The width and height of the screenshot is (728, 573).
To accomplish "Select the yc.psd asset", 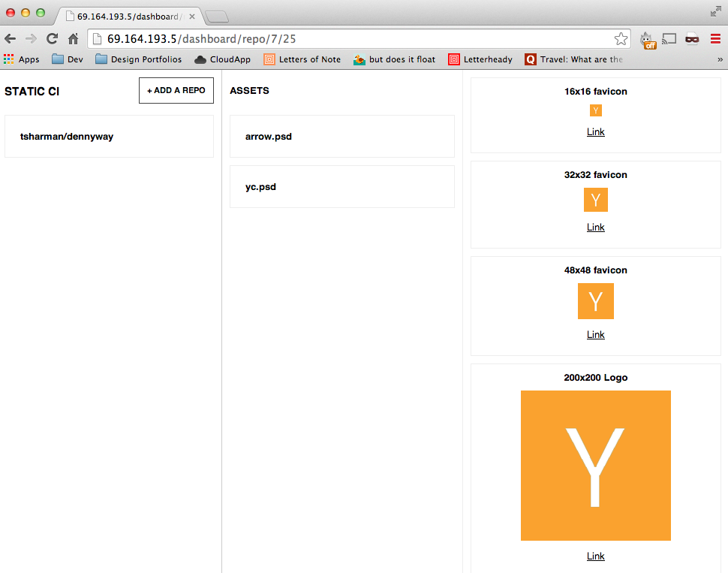I will tap(342, 186).
